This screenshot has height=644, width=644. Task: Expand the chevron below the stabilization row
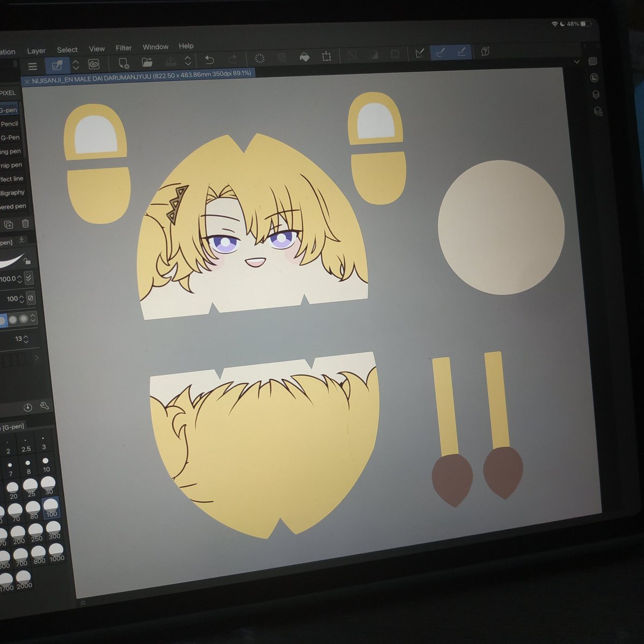pyautogui.click(x=36, y=358)
